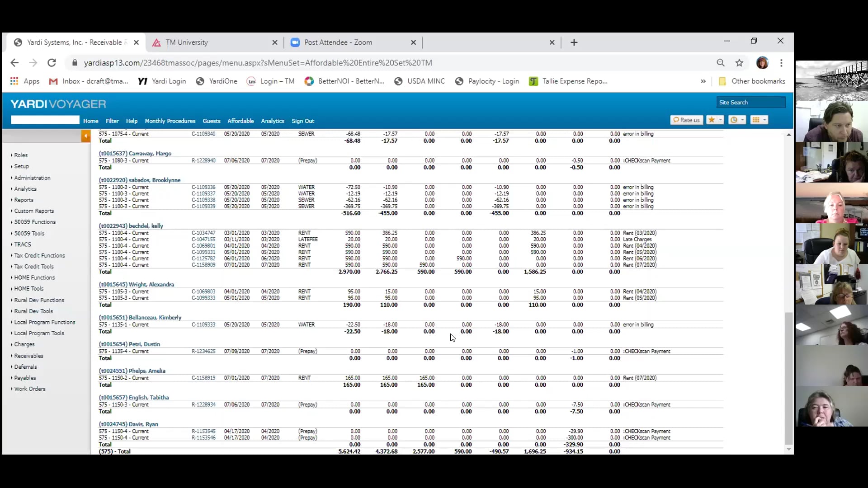Open recent history via the clock icon
Screen dimensions: 868x488
point(734,120)
